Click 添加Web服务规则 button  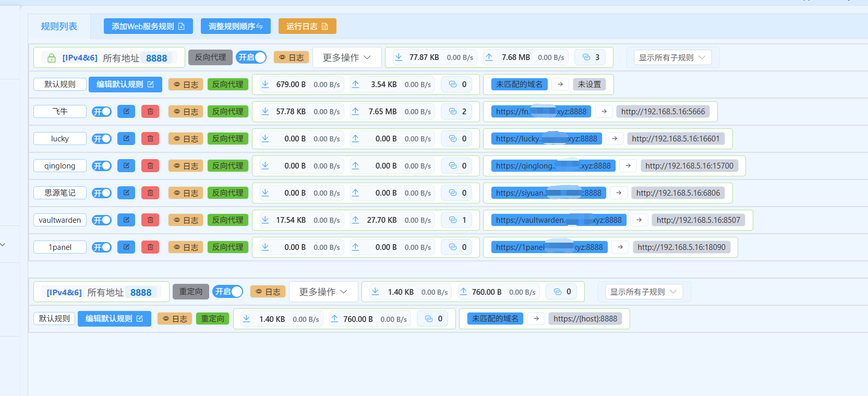(148, 27)
